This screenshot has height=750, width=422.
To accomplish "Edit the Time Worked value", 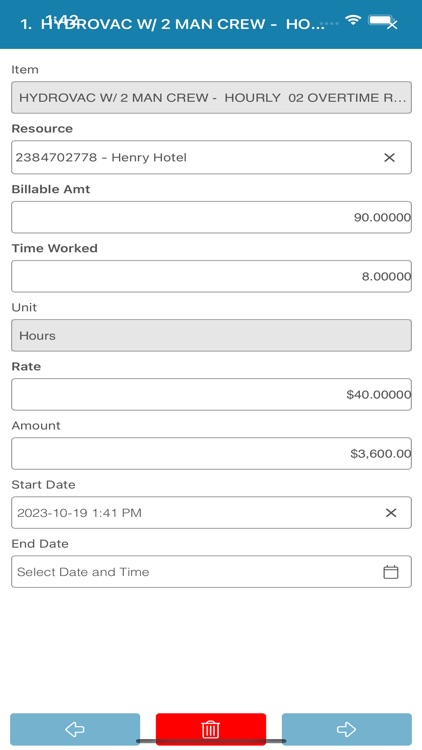I will (211, 276).
